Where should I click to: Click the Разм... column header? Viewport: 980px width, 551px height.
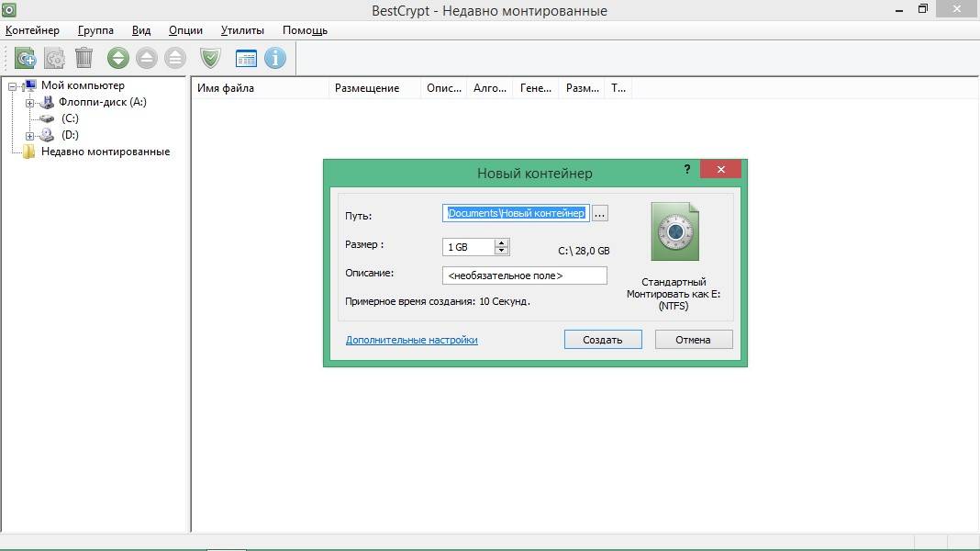(582, 88)
